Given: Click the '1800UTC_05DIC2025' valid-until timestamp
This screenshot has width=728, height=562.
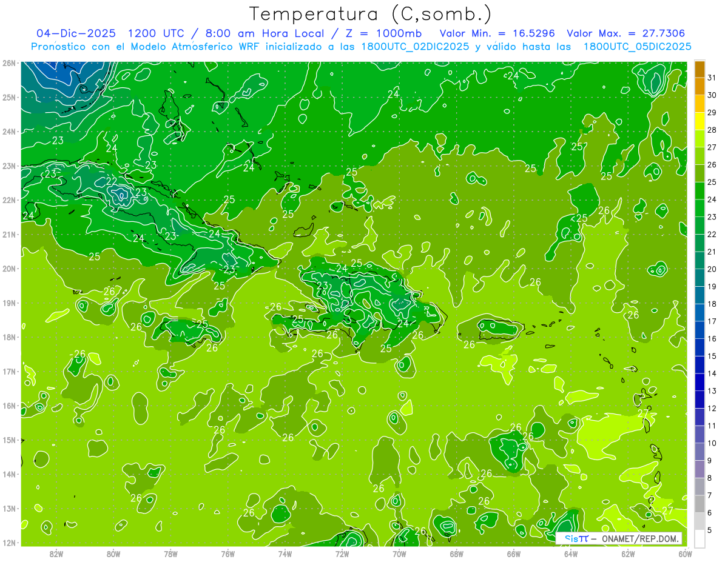Looking at the screenshot, I should tap(636, 47).
